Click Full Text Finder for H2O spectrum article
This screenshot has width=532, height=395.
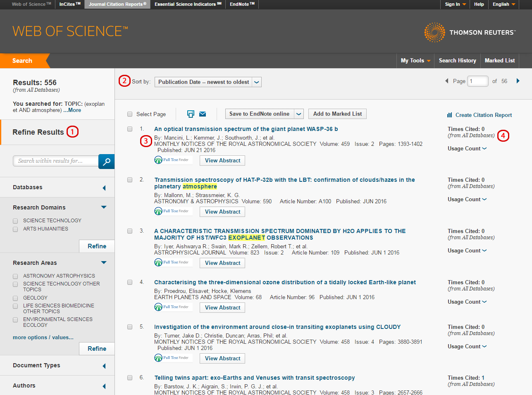[173, 262]
